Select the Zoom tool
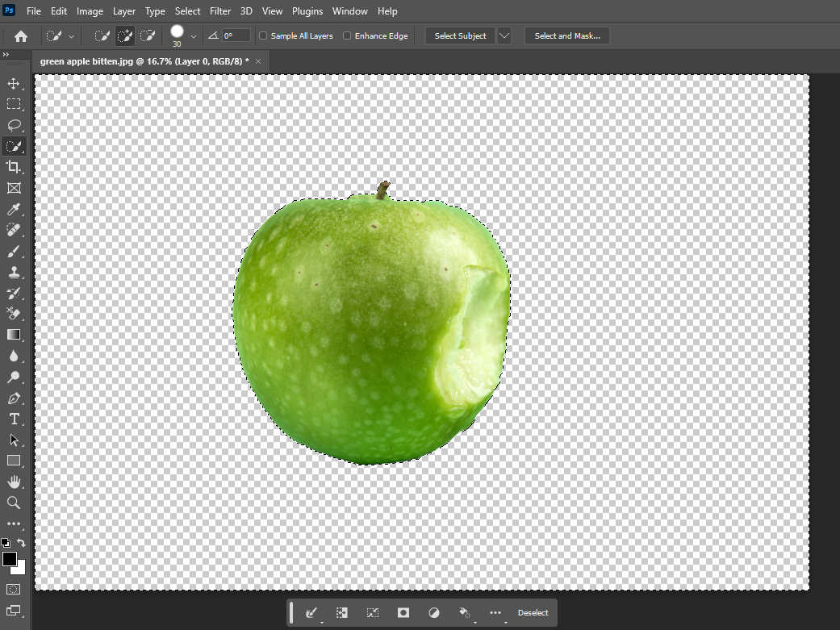The image size is (840, 630). (14, 503)
